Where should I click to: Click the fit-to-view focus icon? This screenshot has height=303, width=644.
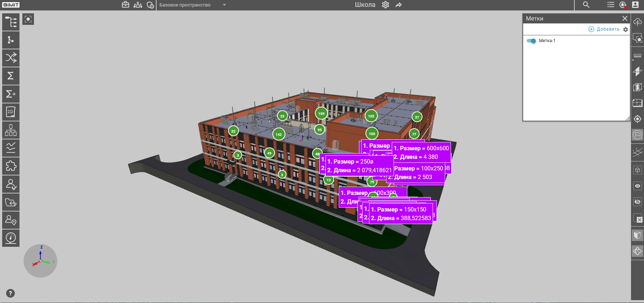tap(28, 19)
